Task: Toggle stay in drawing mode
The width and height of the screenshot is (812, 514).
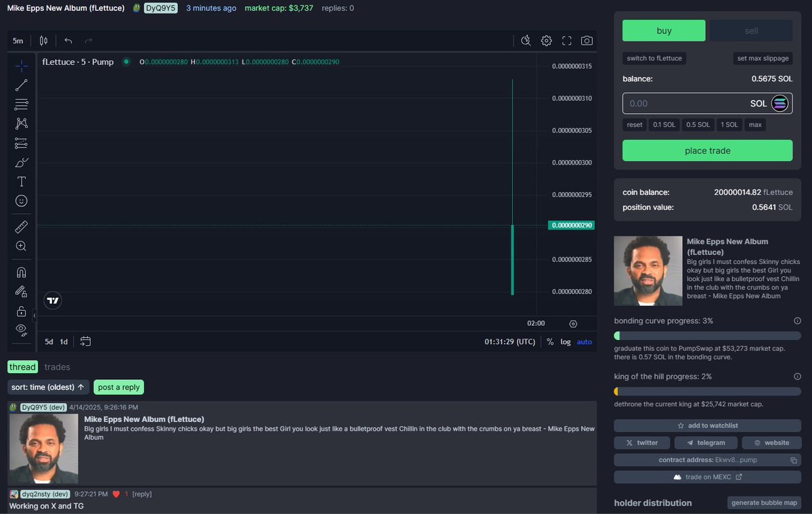Action: [21, 291]
